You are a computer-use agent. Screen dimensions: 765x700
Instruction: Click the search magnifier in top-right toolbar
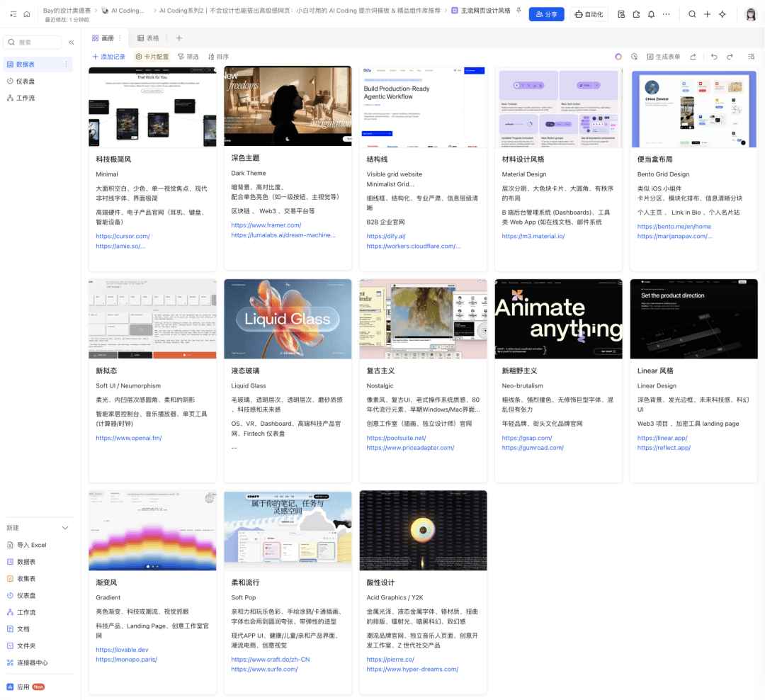(692, 14)
